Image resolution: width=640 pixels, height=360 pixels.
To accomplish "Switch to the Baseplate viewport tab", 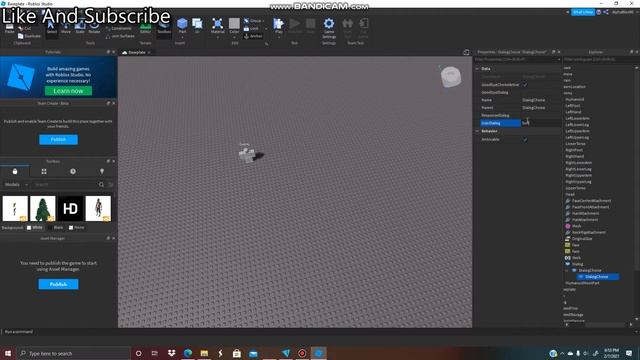I will point(136,52).
